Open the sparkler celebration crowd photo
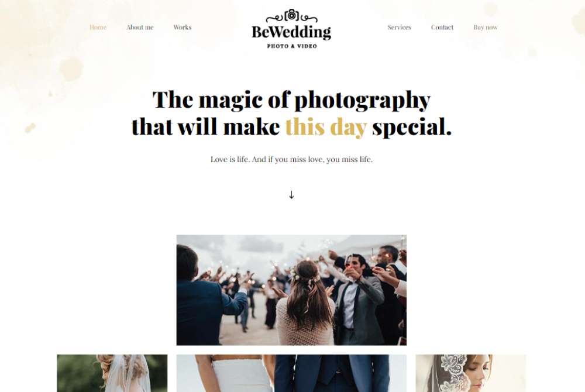 291,290
